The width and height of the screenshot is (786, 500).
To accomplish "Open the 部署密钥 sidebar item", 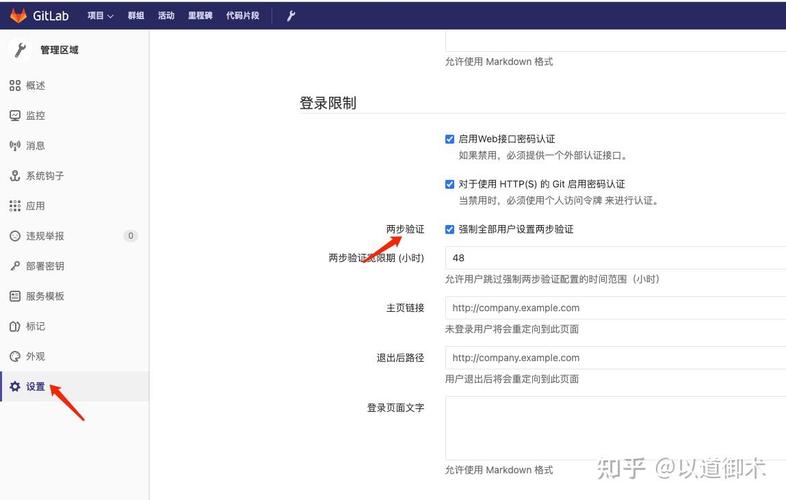I will [x=74, y=266].
